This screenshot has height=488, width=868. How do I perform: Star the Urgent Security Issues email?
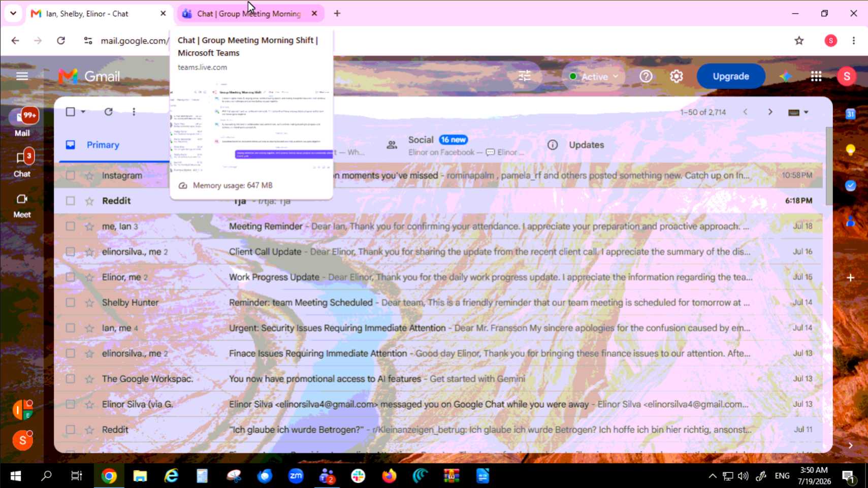(x=89, y=328)
